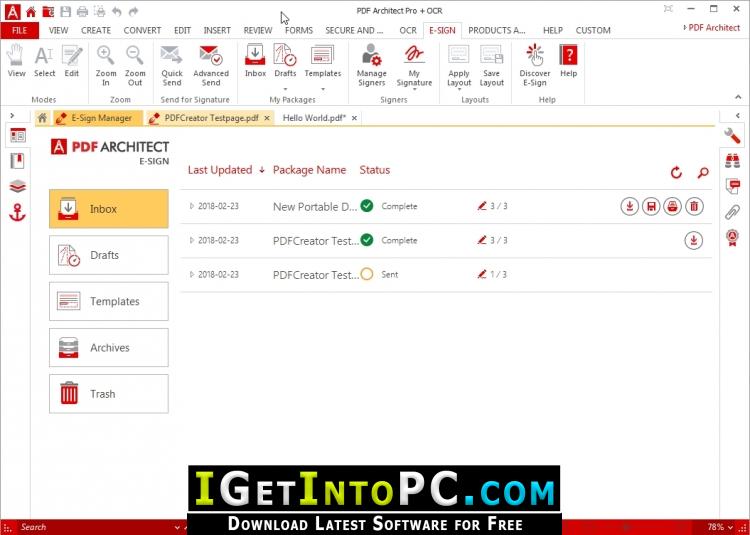Open the red Help book icon
Viewport: 750px width, 535px height.
coord(568,61)
